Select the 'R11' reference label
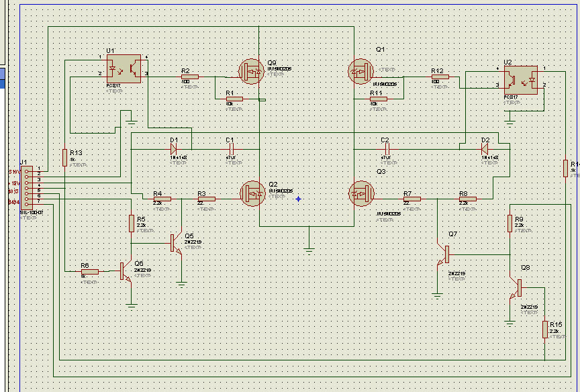This screenshot has width=580, height=392. [376, 93]
